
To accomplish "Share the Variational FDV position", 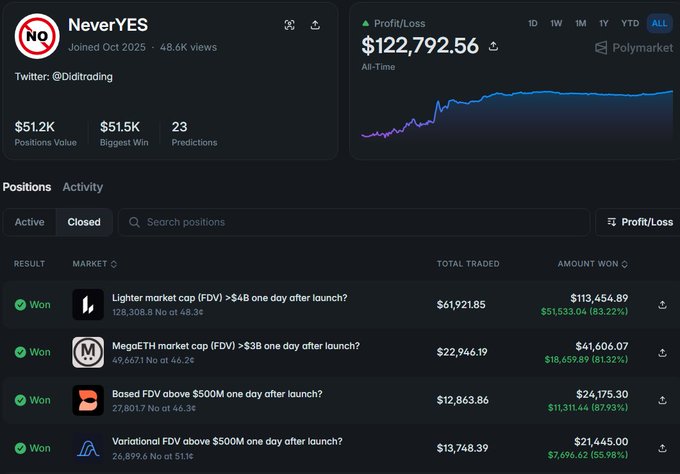I will click(x=662, y=448).
